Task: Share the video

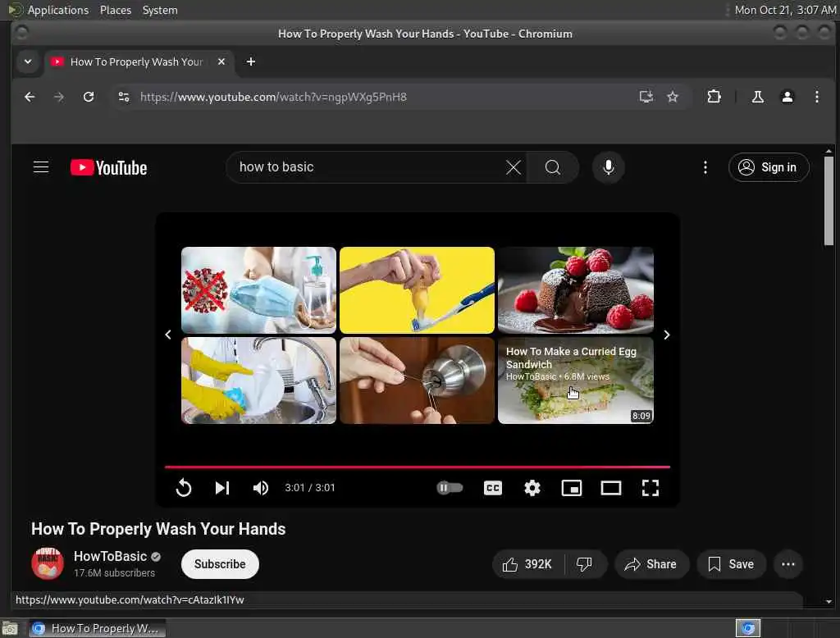Action: coord(651,564)
